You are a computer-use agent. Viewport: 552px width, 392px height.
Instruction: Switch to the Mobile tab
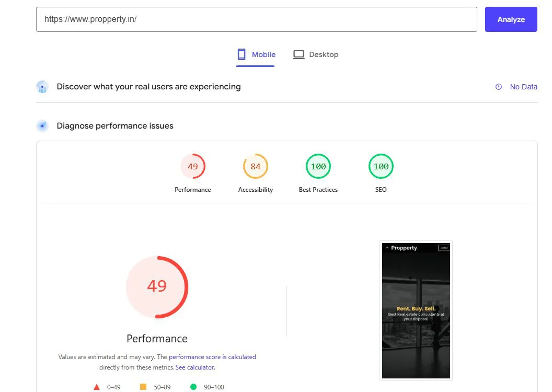pos(256,54)
